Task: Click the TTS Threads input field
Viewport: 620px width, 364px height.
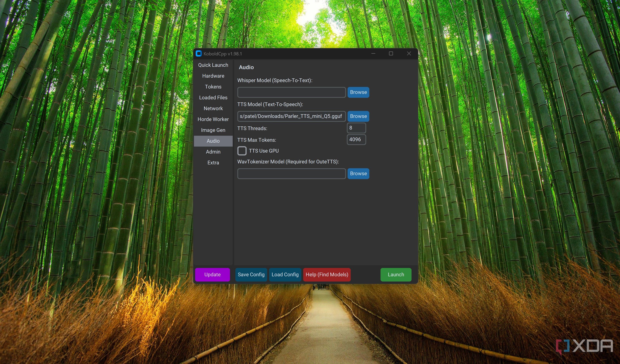Action: point(356,128)
